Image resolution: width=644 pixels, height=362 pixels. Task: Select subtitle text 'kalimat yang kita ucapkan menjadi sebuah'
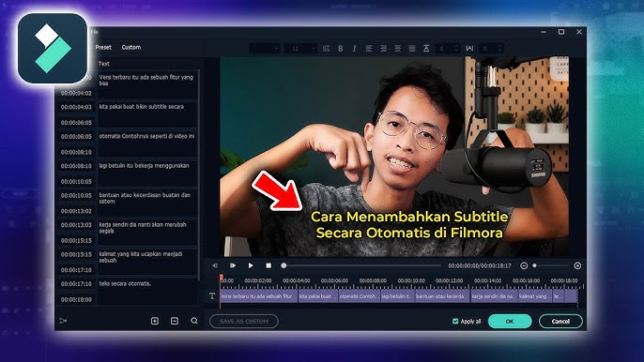coord(147,264)
